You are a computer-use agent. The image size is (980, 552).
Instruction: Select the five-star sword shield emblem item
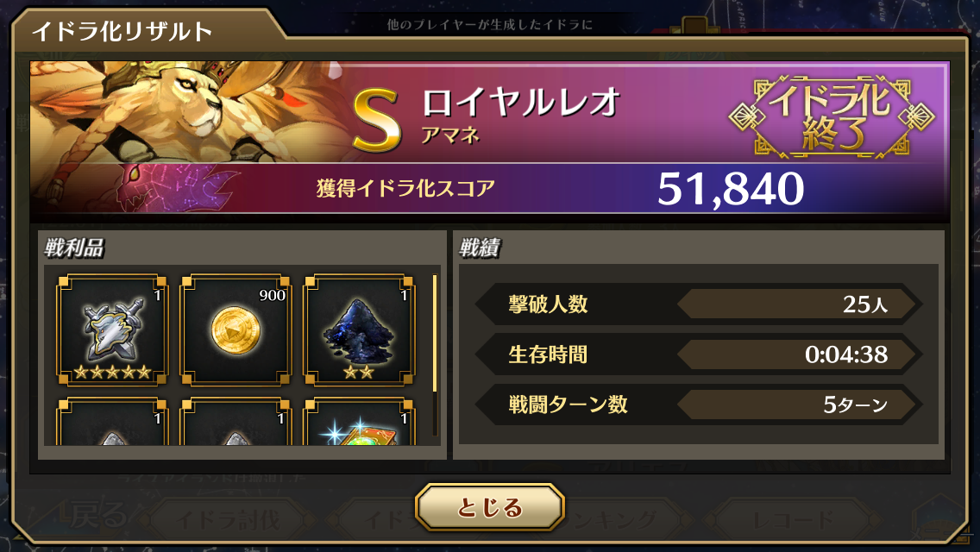coord(112,330)
